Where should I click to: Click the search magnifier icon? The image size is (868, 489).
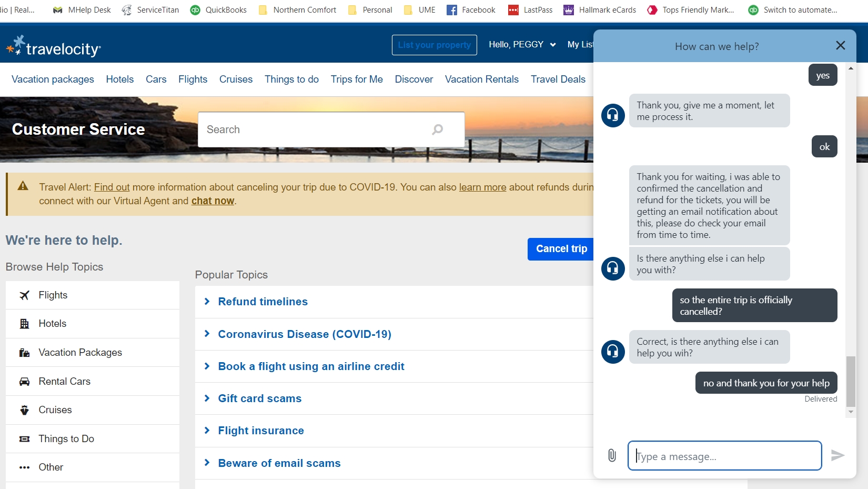(x=438, y=129)
